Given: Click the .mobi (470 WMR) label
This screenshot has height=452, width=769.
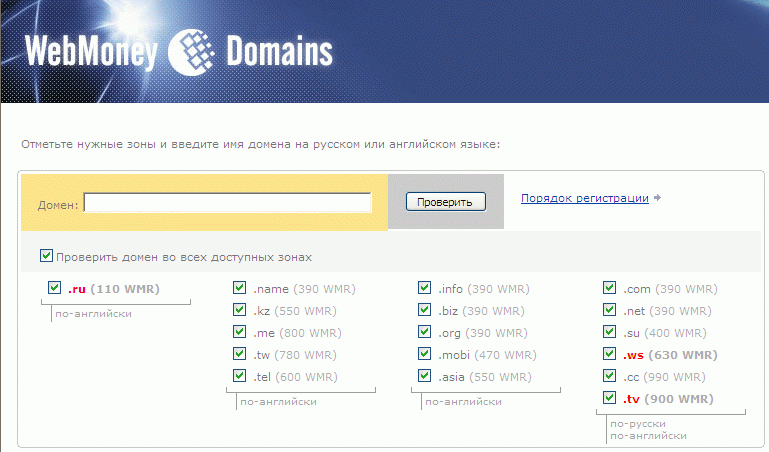Looking at the screenshot, I should pos(487,355).
